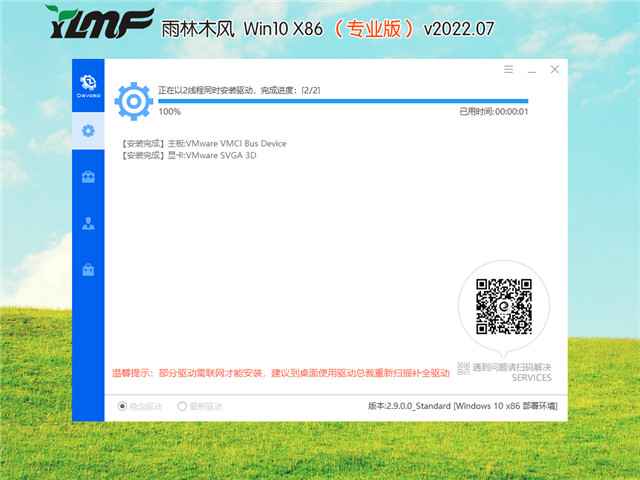The height and width of the screenshot is (480, 640).
Task: Click the 已用时间 00:00:01 text
Action: tap(494, 111)
